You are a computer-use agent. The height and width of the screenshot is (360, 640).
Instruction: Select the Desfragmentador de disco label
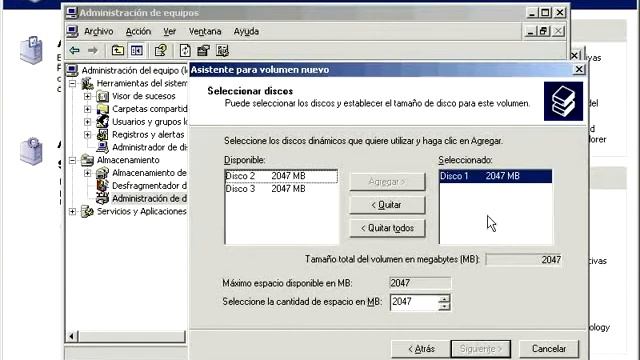point(149,186)
